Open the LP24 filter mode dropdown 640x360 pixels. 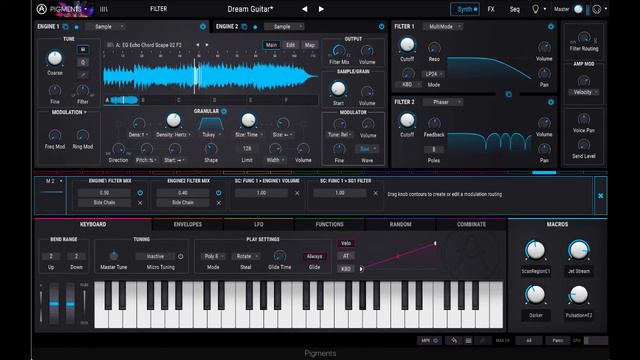click(434, 74)
